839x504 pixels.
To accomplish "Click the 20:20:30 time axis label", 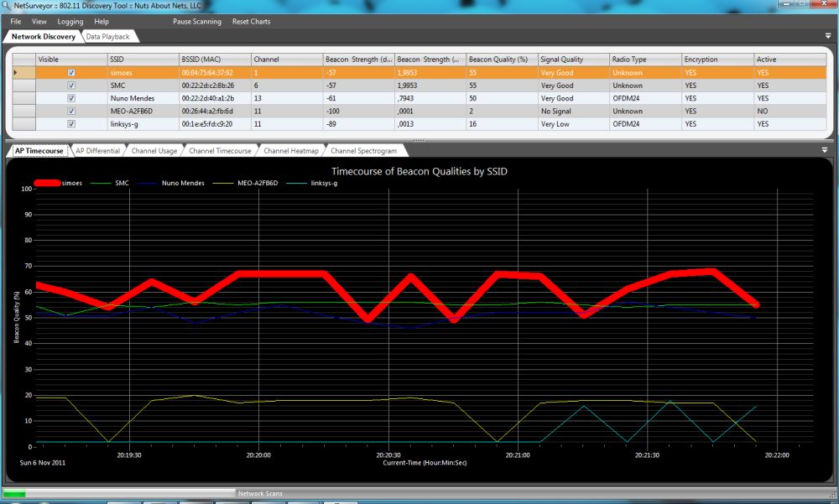I will coord(388,455).
